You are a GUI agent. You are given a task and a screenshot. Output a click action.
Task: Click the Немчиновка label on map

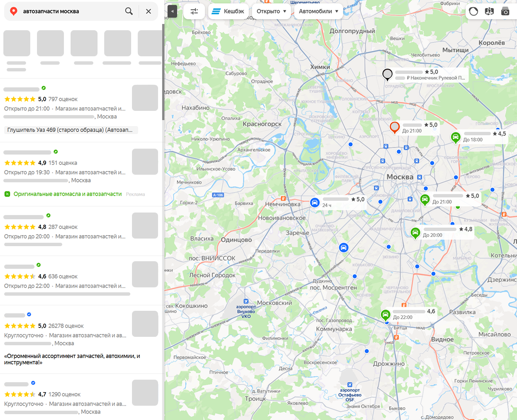tap(283, 204)
